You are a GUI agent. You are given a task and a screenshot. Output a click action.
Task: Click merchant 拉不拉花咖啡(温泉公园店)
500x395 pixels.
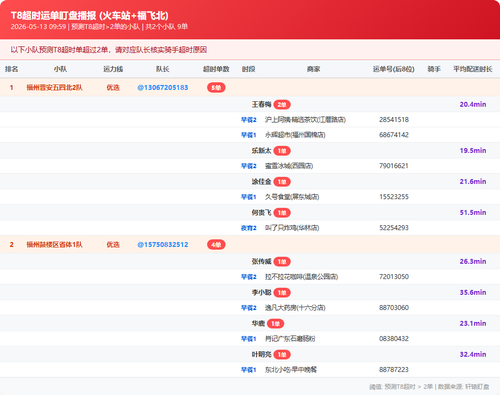[x=302, y=277]
